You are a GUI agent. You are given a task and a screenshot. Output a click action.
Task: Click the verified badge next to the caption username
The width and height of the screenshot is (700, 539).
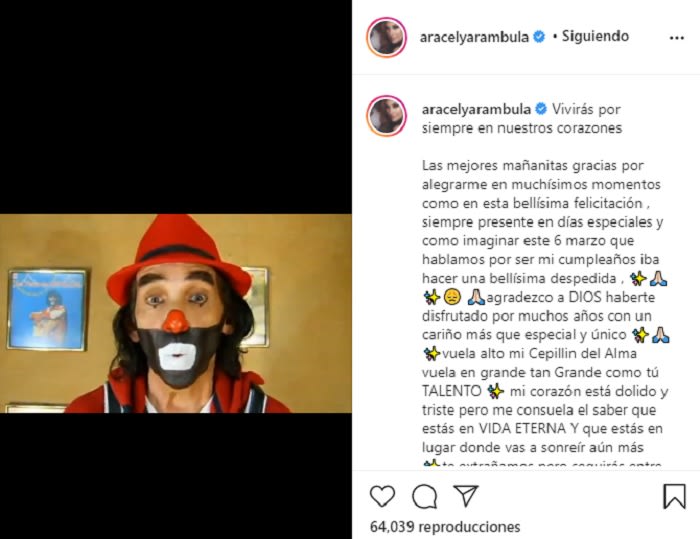pos(541,109)
